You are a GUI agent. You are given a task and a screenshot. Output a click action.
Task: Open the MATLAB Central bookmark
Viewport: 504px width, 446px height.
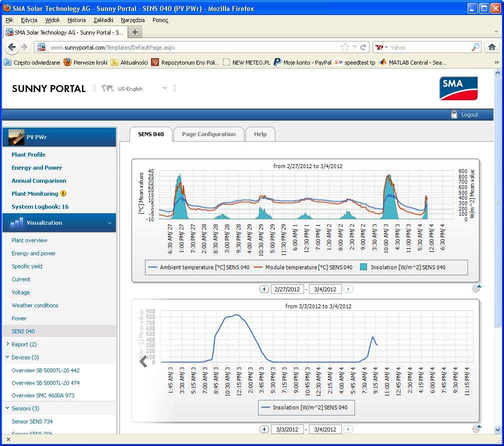412,63
